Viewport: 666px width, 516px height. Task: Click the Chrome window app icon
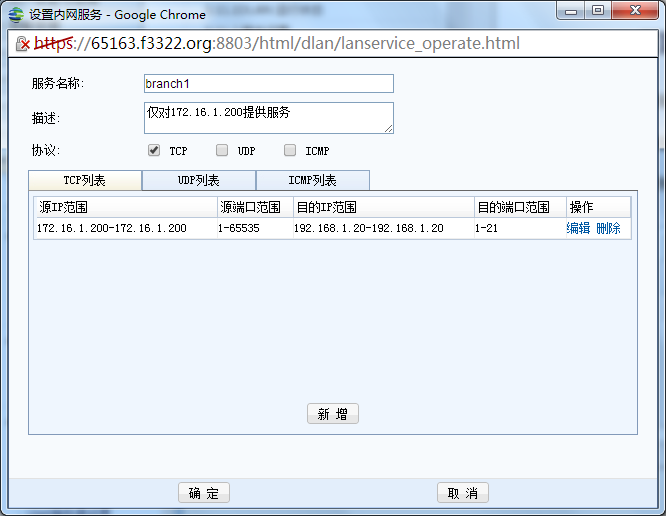[x=15, y=14]
